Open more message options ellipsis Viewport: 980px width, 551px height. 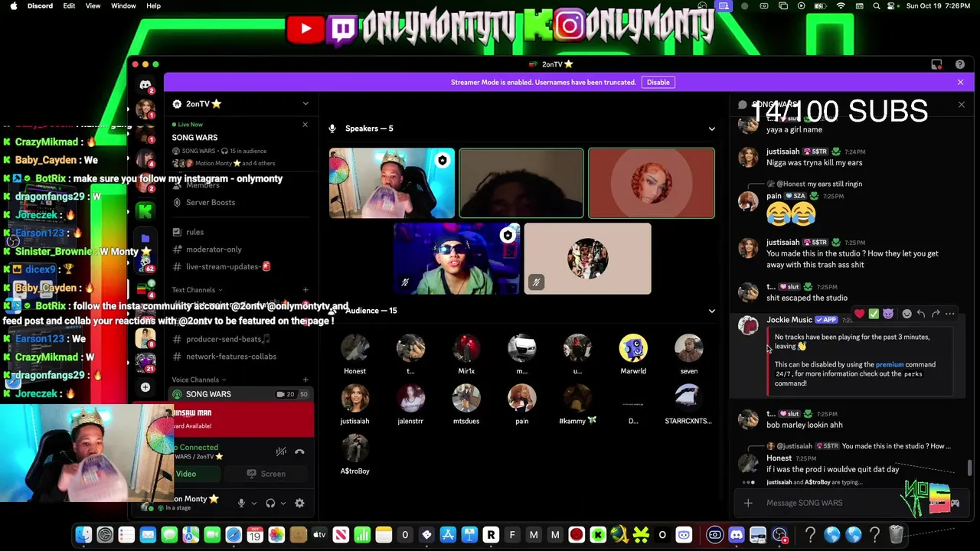click(x=950, y=314)
